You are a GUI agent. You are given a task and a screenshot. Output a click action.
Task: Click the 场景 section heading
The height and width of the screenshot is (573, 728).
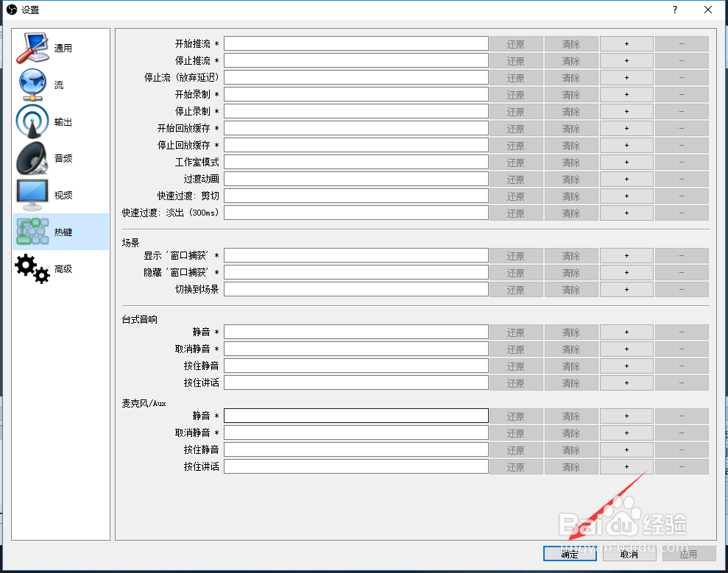pyautogui.click(x=130, y=243)
